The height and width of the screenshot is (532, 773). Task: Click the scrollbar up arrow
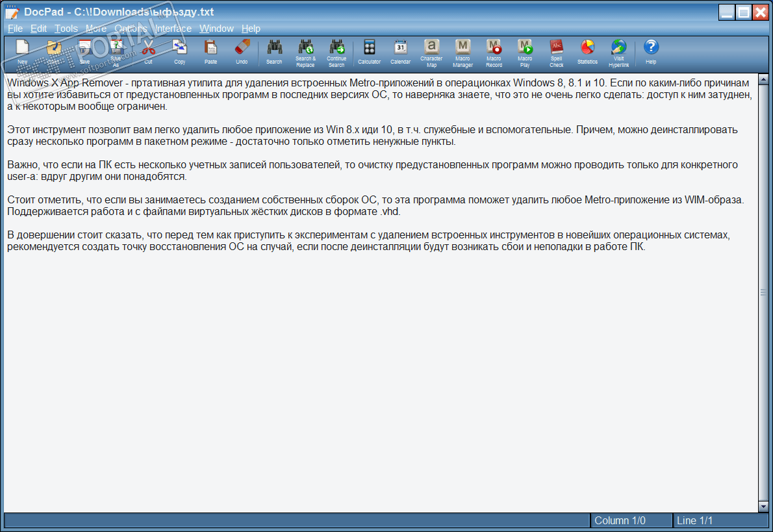click(x=763, y=79)
